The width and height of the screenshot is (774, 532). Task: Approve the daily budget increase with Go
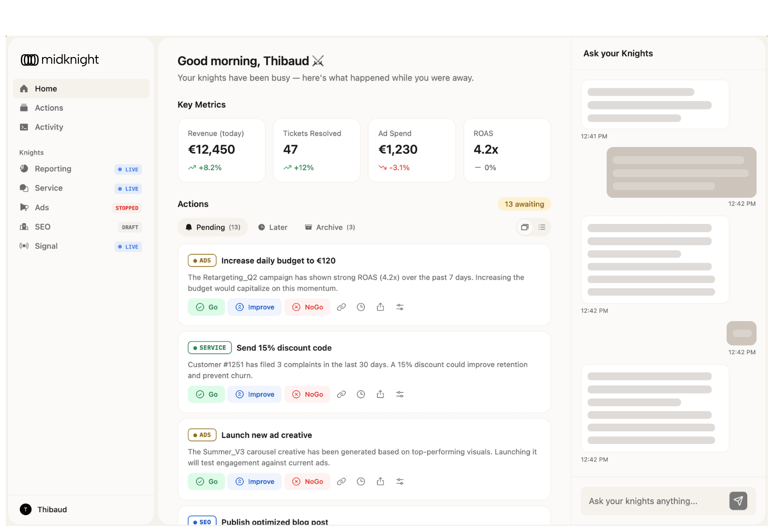click(206, 307)
